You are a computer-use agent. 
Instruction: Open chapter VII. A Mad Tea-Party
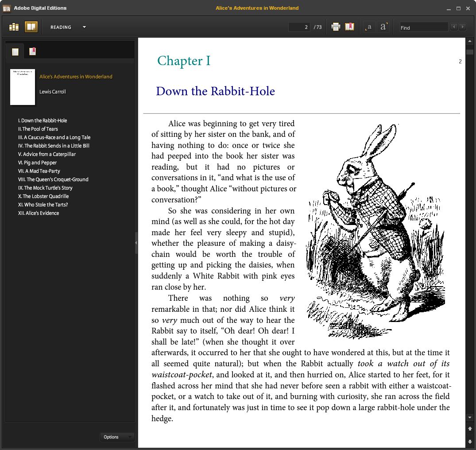[x=39, y=171]
